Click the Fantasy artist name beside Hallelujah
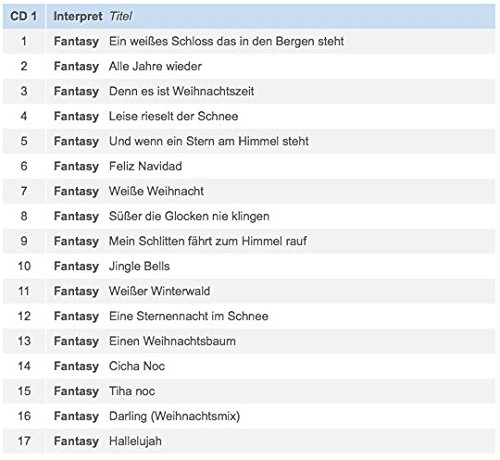The height and width of the screenshot is (460, 500). (76, 441)
